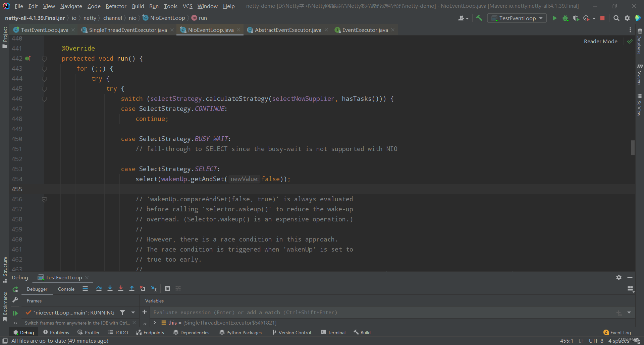Open the thread selector dropdown arrow in Frames
This screenshot has width=644, height=345.
pyautogui.click(x=133, y=313)
